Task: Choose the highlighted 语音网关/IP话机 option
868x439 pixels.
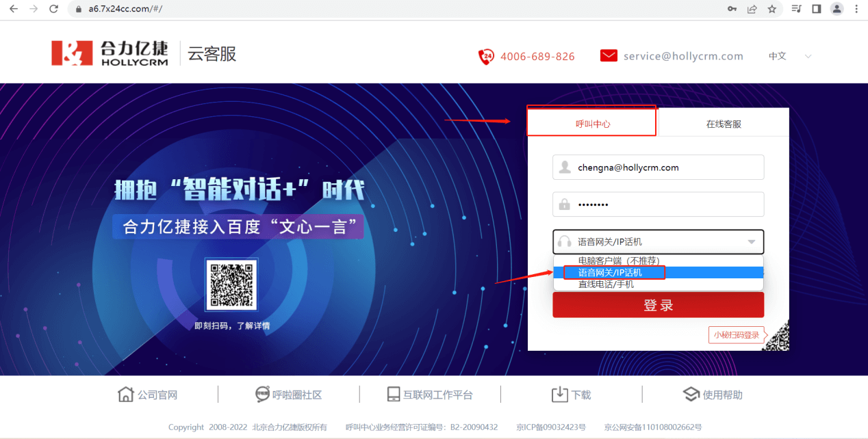Action: [x=659, y=272]
